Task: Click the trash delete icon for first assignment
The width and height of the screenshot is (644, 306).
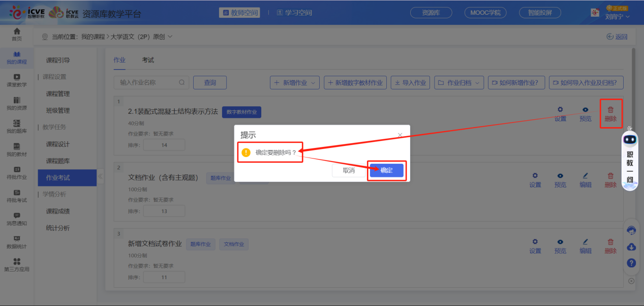Action: click(610, 110)
